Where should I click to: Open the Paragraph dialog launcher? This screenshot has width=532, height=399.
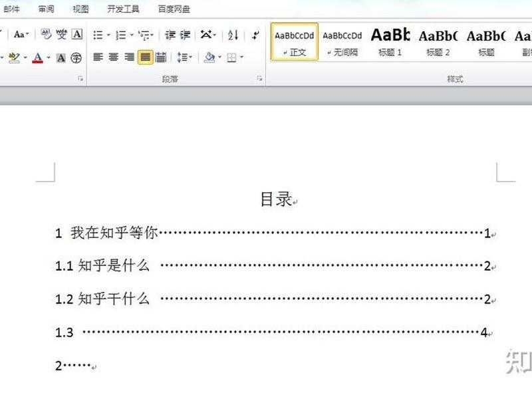click(259, 78)
